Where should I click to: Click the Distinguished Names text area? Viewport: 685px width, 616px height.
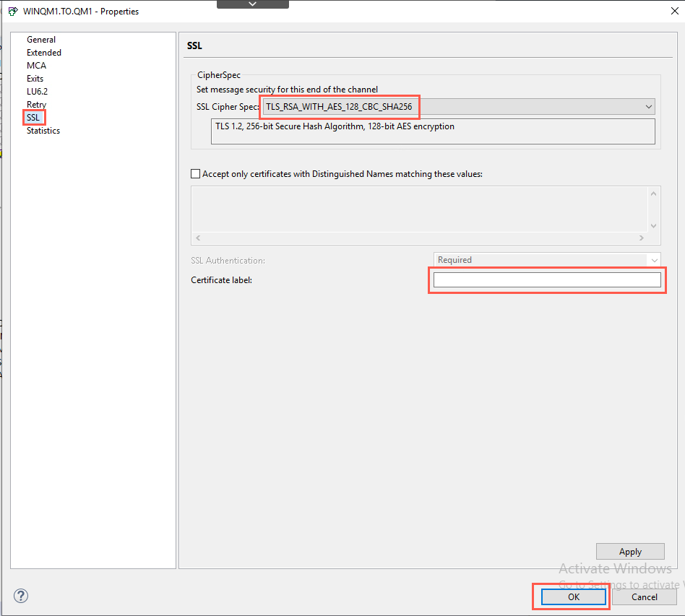click(x=419, y=209)
